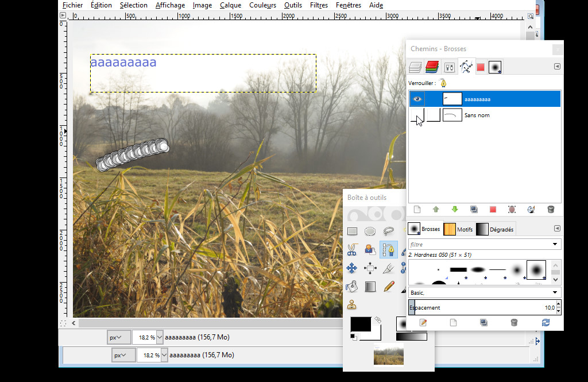Image resolution: width=588 pixels, height=382 pixels.
Task: Raise the selected path
Action: (436, 210)
